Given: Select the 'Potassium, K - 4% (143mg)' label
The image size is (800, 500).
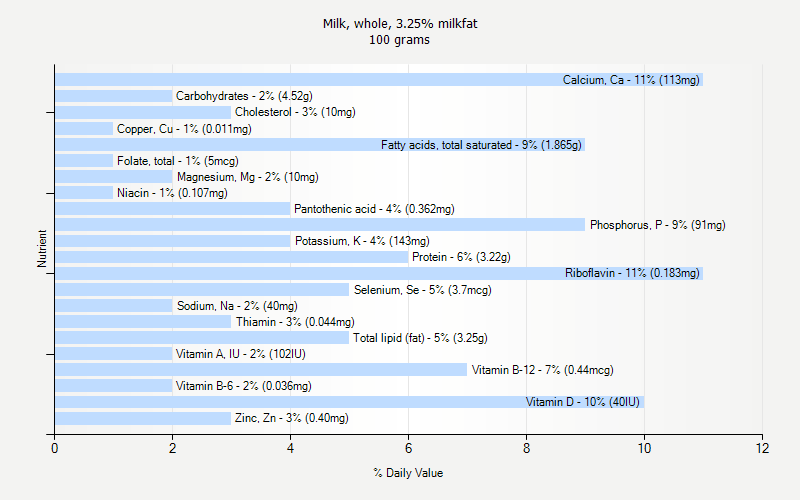Looking at the screenshot, I should (x=362, y=241).
